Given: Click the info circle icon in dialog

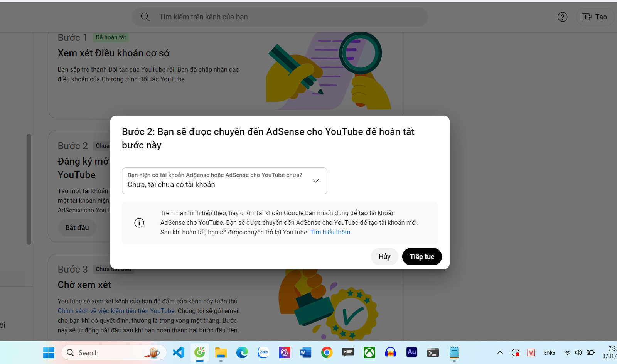Looking at the screenshot, I should (139, 223).
